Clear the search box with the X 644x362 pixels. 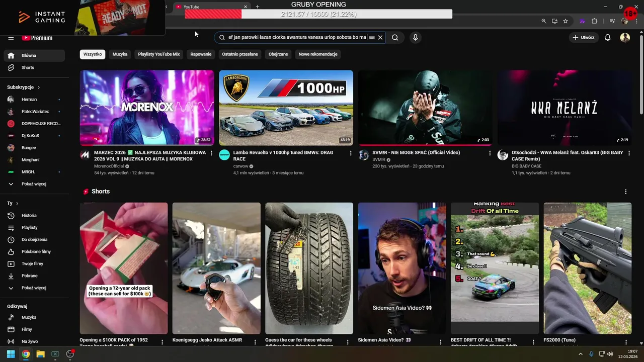pyautogui.click(x=380, y=37)
